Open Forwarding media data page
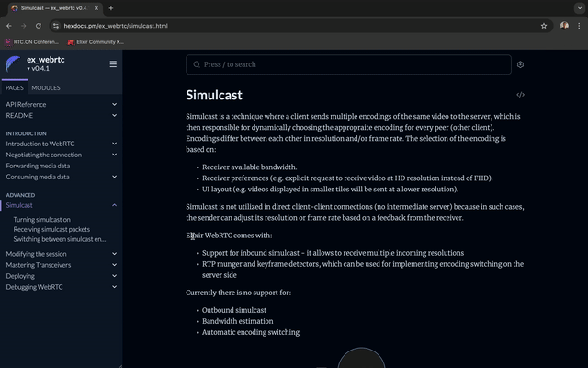This screenshot has height=368, width=588. coord(38,166)
